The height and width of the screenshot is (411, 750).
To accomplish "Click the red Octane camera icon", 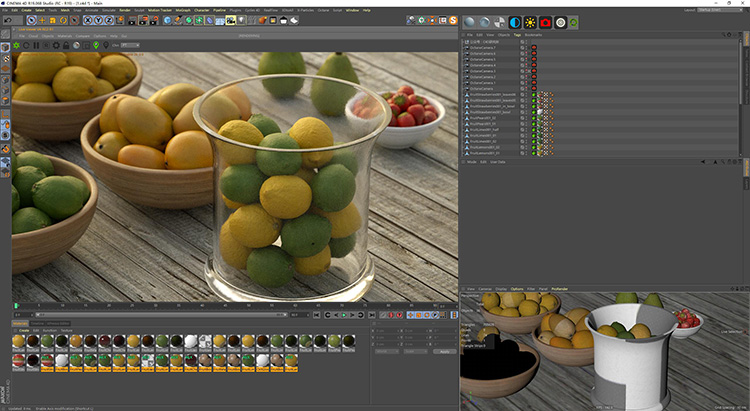I will [545, 22].
